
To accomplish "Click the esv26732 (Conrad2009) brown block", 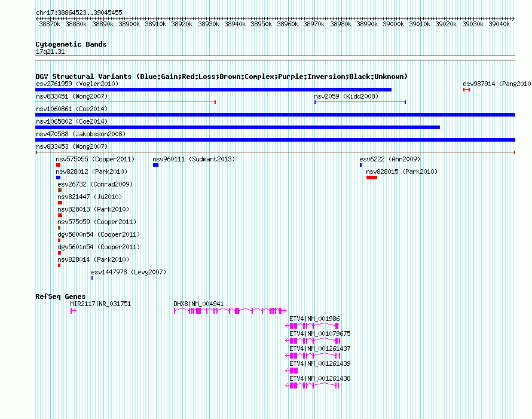I will click(x=60, y=190).
